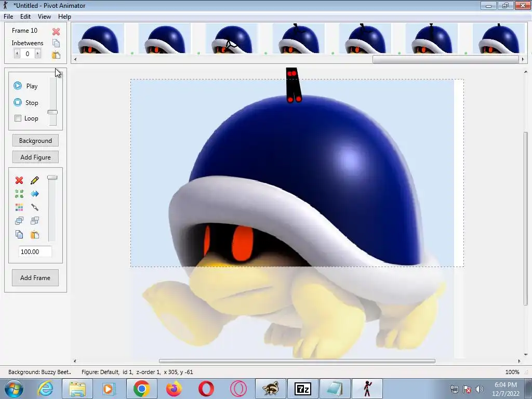Click the 100% zoom status text
Image resolution: width=532 pixels, height=399 pixels.
(512, 372)
